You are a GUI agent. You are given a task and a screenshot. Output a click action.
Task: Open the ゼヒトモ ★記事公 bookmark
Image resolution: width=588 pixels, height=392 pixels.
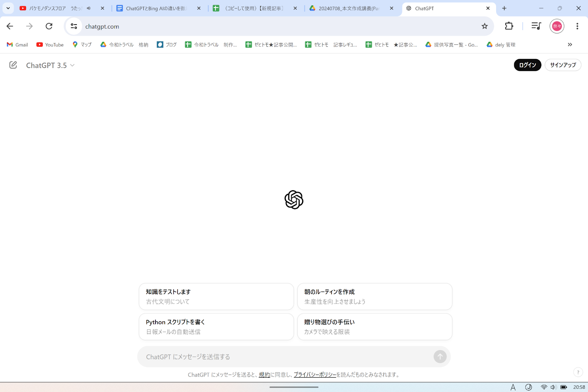391,44
